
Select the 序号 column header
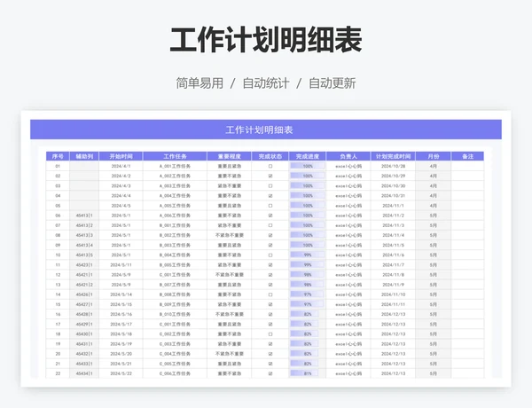tap(58, 156)
